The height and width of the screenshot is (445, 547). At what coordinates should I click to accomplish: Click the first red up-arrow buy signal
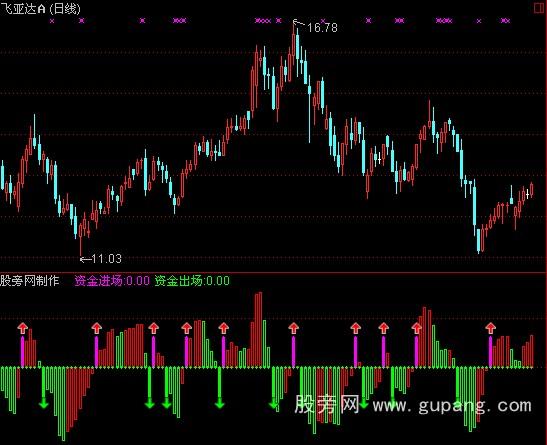point(23,328)
